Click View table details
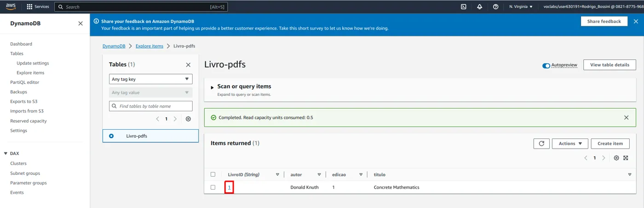 coord(609,65)
